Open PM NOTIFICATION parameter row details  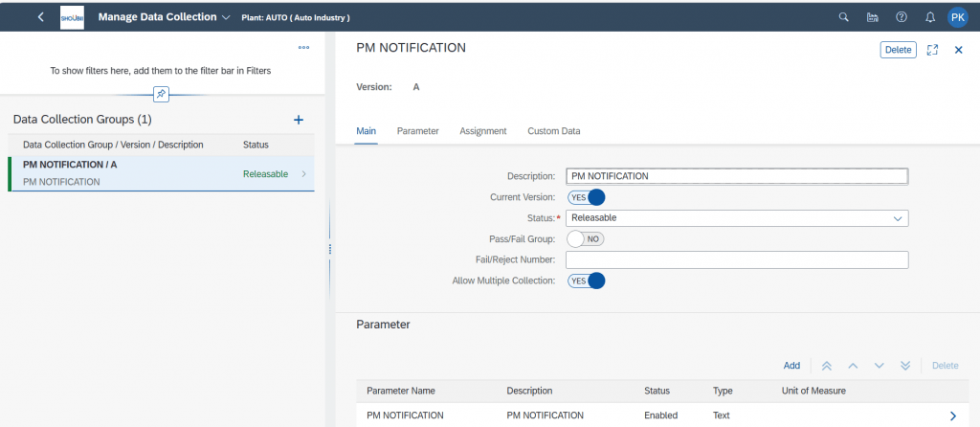pos(661,416)
